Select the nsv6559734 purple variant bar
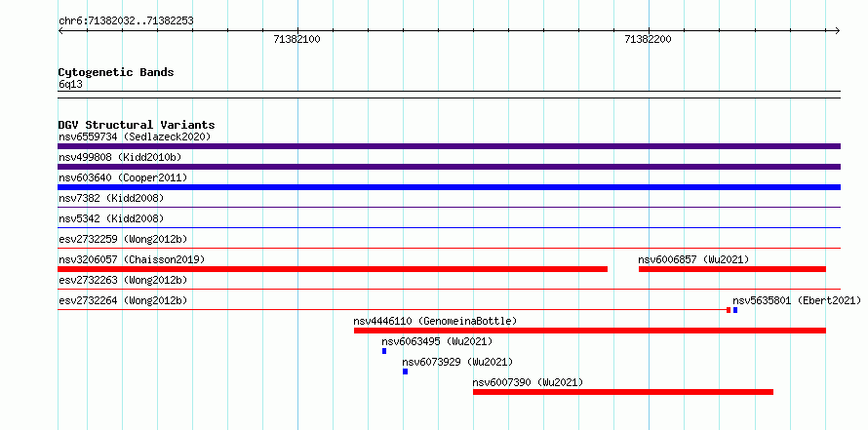 (449, 146)
